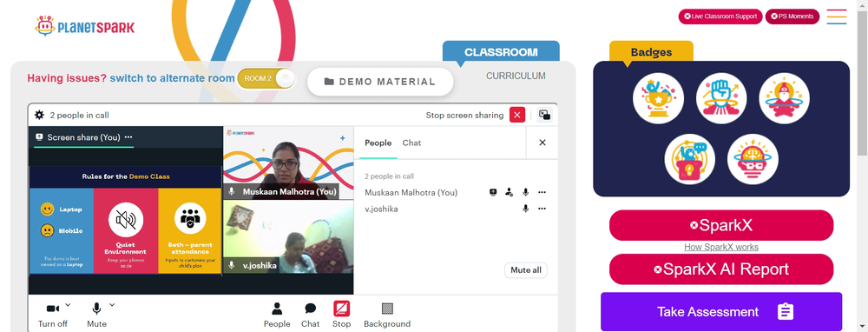Expand microphone options chevron beside Mute
The image size is (868, 332).
(x=112, y=304)
